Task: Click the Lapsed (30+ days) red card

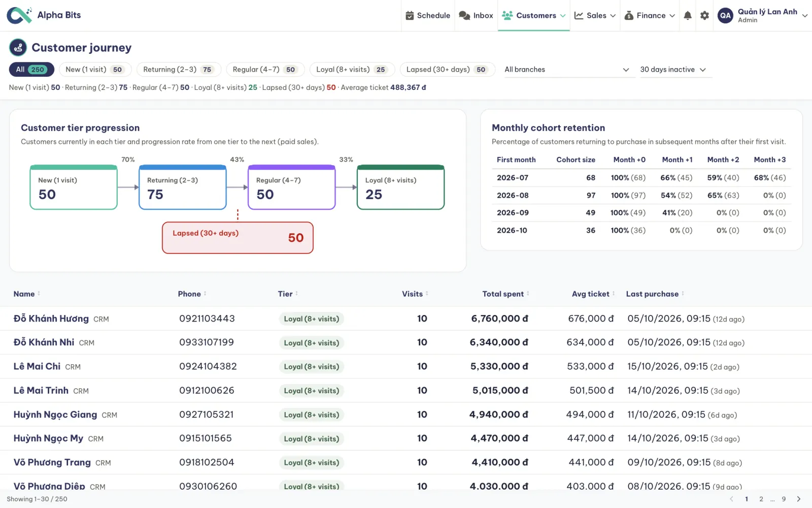Action: [238, 238]
